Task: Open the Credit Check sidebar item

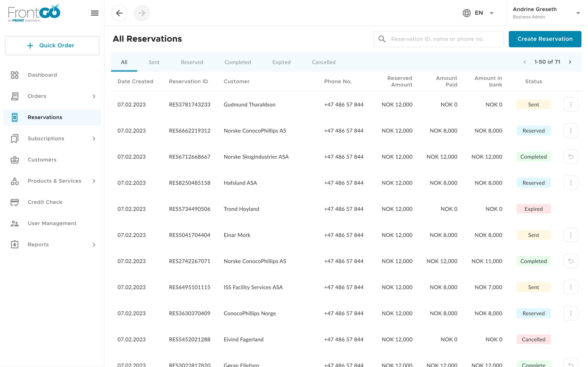Action: 45,202
